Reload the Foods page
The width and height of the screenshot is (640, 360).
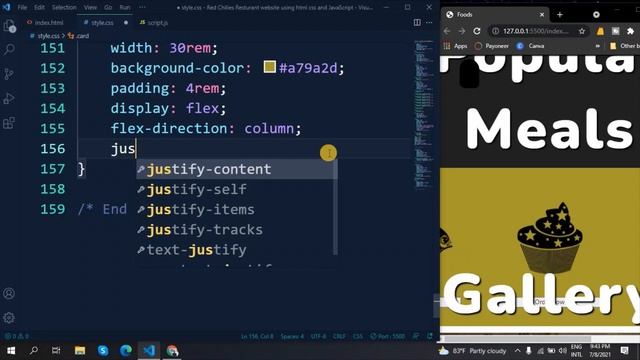pos(477,31)
